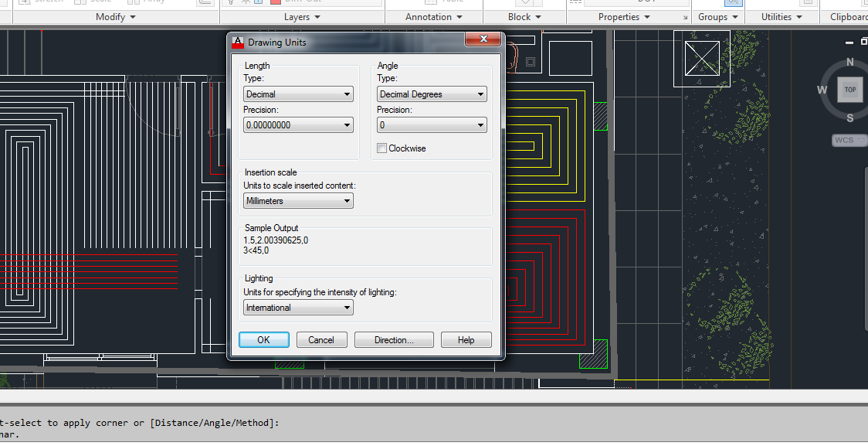The image size is (868, 446).
Task: Toggle the layer light bulb icon
Action: pos(229,2)
